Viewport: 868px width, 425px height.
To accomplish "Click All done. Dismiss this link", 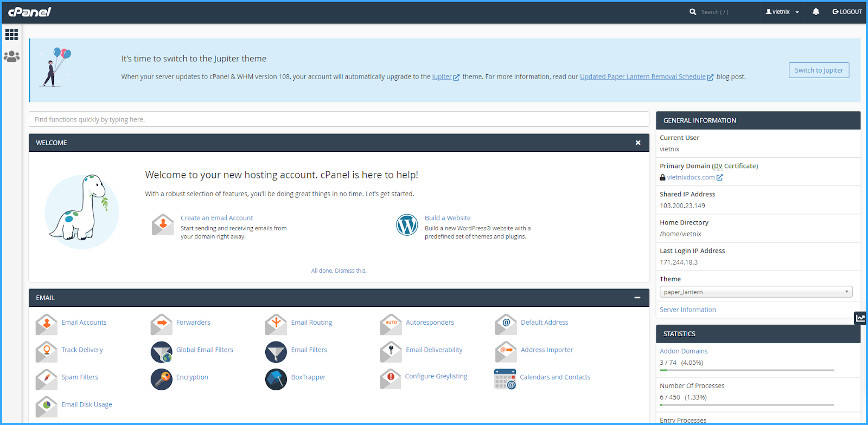I will pos(339,271).
